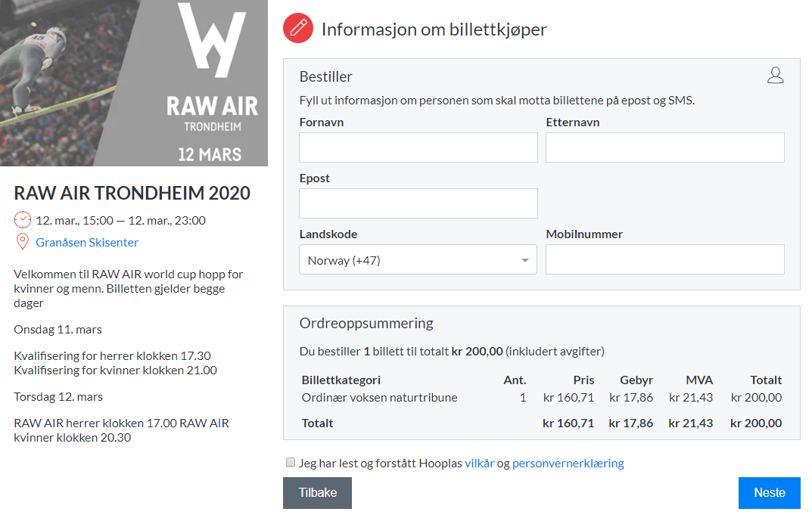
Task: Open the personvernerklæring link
Action: click(568, 464)
